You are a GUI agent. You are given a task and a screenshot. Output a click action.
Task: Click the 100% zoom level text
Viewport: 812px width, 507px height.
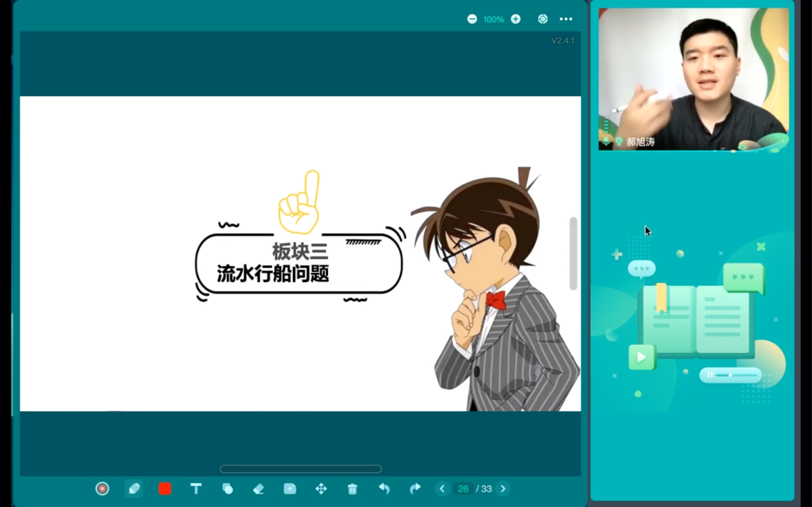click(494, 19)
